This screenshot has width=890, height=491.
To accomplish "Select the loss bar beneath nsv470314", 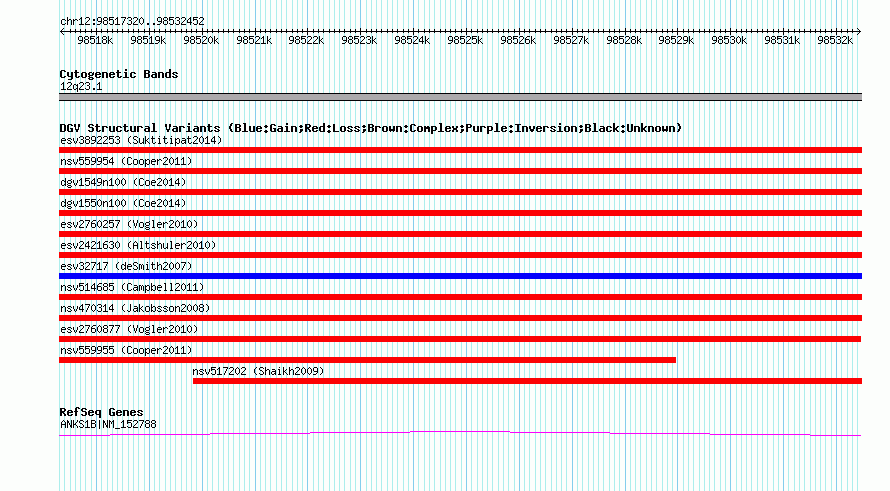I will click(x=460, y=318).
